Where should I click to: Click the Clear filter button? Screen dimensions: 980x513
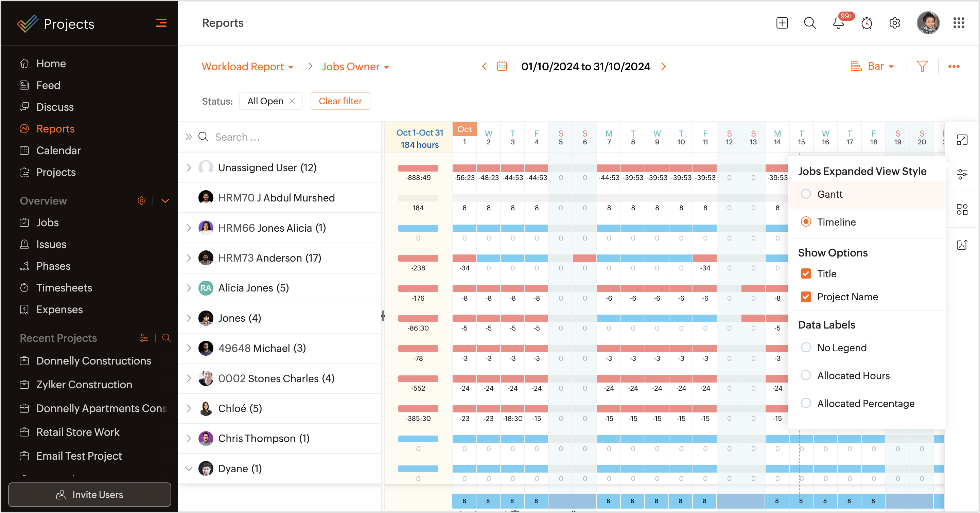tap(340, 101)
